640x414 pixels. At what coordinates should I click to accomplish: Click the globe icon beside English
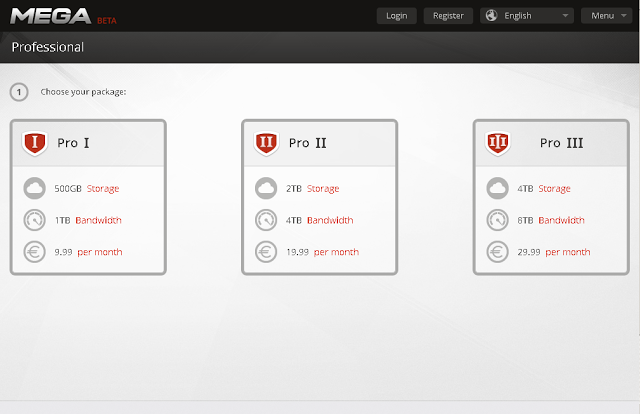point(491,16)
